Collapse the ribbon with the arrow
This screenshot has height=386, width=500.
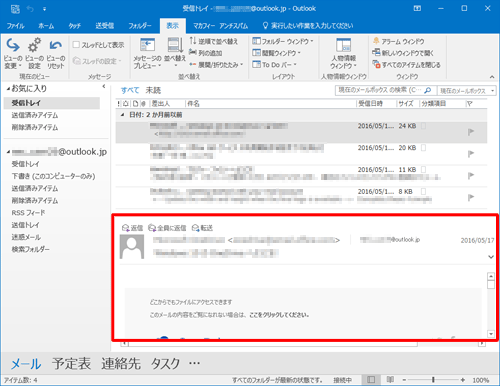point(492,77)
